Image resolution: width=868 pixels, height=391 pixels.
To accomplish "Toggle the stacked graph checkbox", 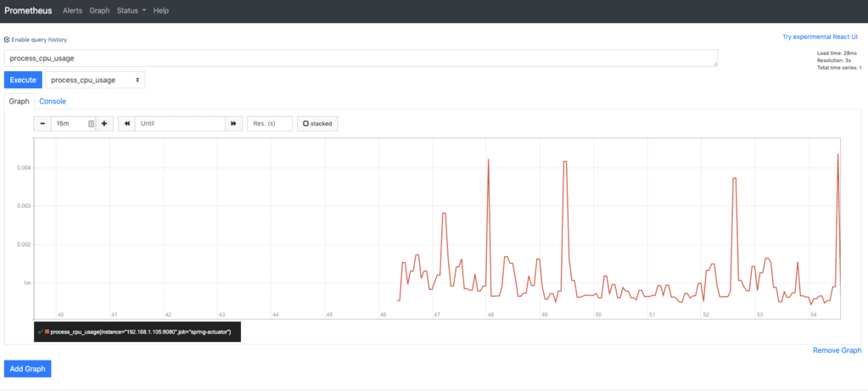I will tap(317, 123).
